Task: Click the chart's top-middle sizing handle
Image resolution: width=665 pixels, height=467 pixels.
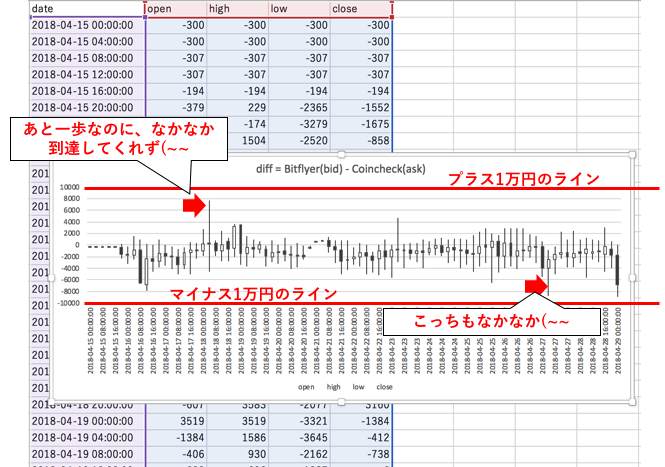Action: click(x=341, y=154)
